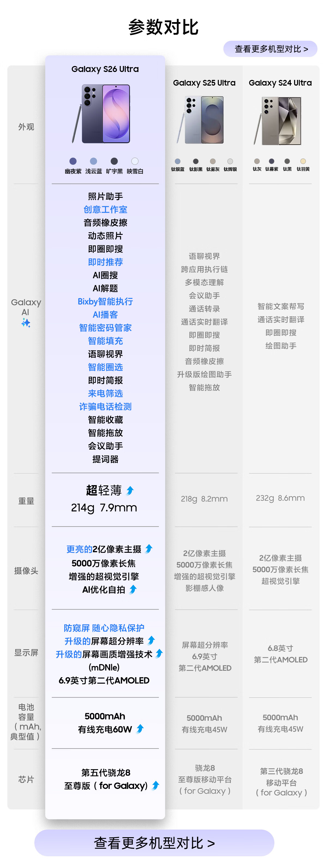Click the 重量 row label
The height and width of the screenshot is (868, 327).
pyautogui.click(x=26, y=501)
